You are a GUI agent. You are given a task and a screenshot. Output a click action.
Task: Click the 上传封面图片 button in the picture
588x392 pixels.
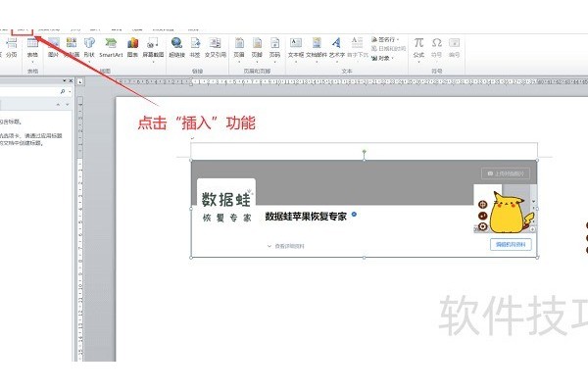tap(506, 173)
